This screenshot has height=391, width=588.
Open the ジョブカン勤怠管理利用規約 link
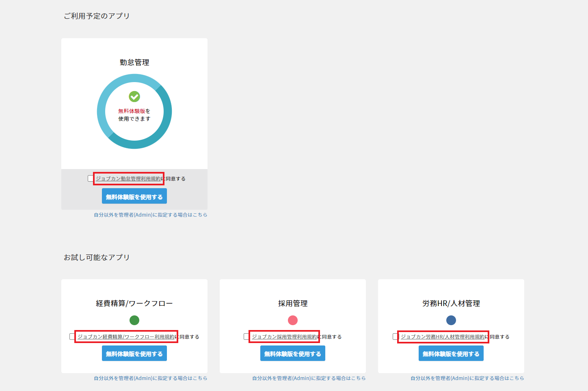[x=128, y=179]
